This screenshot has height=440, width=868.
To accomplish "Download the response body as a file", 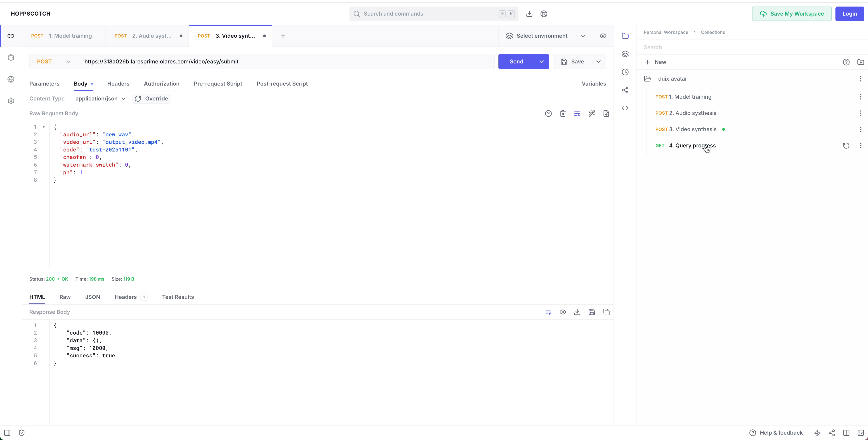I will (577, 312).
